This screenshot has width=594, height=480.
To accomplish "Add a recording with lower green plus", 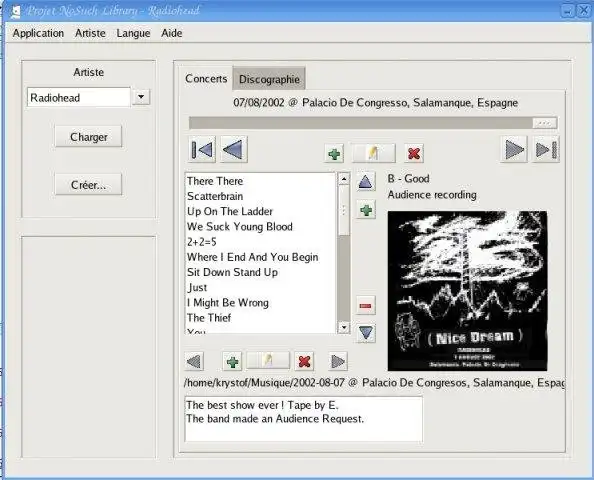I will tap(232, 361).
